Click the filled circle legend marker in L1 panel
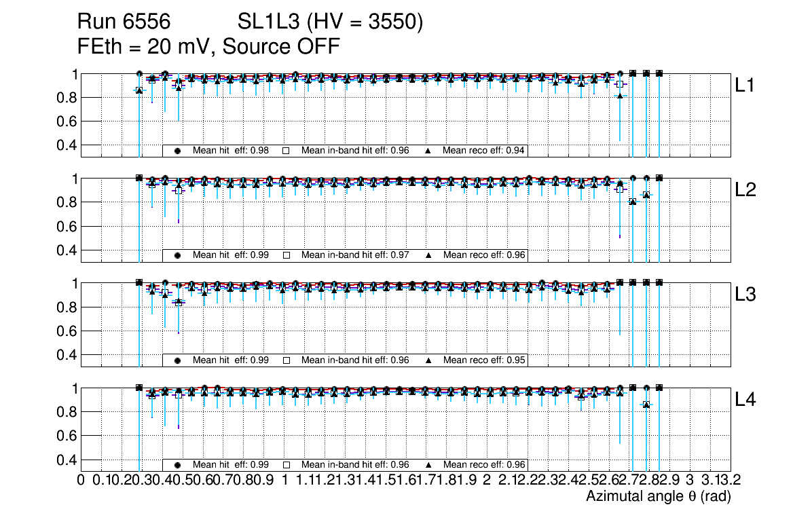 (177, 151)
